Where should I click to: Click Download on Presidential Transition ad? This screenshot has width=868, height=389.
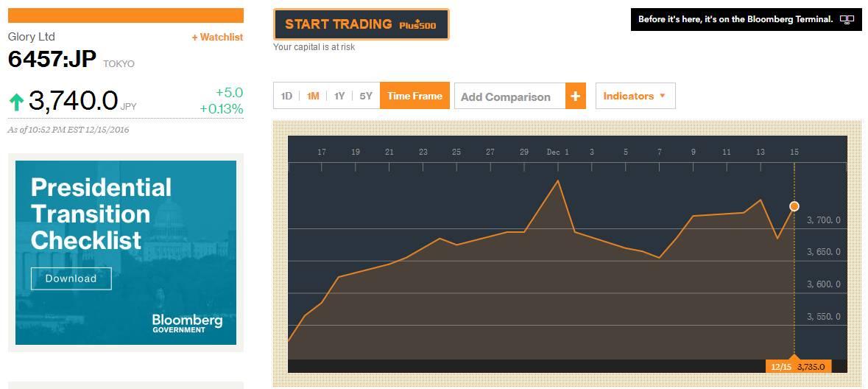click(x=71, y=278)
